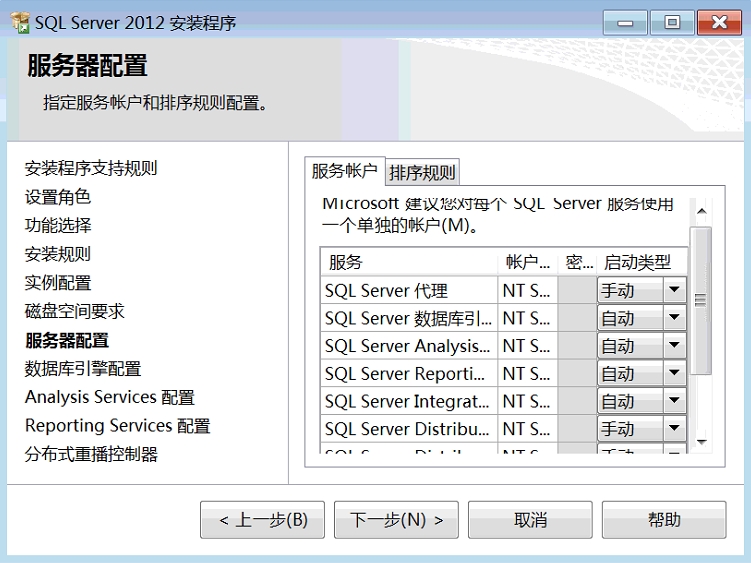The height and width of the screenshot is (563, 751).
Task: Click account name cell for SQL Server 代理
Action: (x=526, y=291)
